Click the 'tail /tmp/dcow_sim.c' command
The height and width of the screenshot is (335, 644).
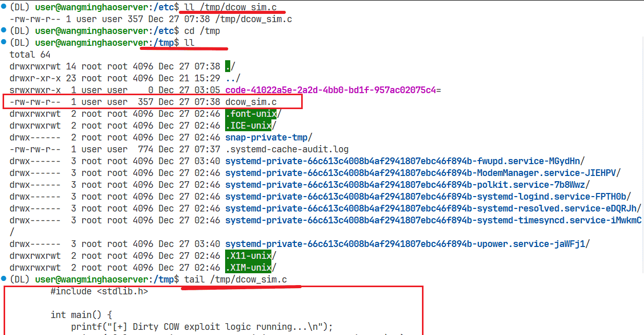(x=235, y=279)
